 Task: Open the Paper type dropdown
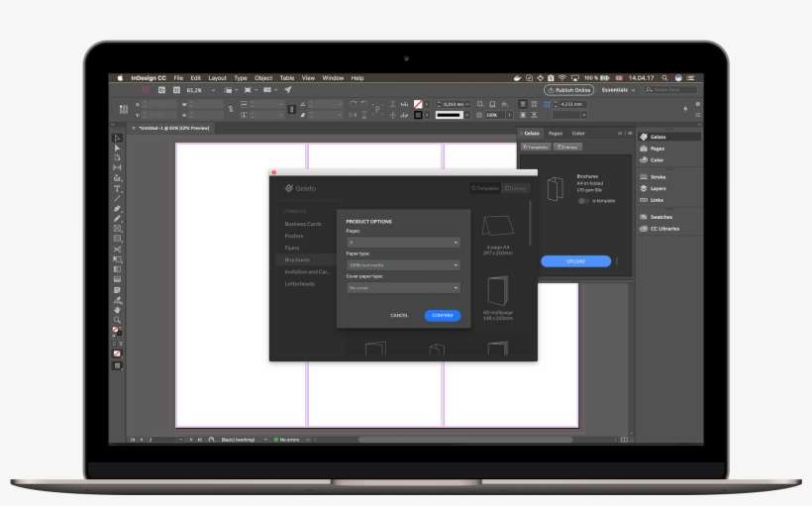point(402,265)
